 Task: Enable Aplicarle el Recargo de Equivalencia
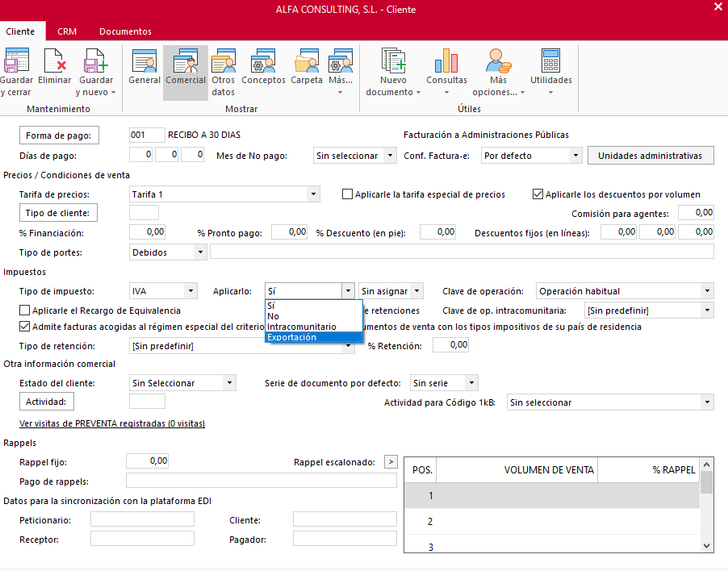[24, 311]
